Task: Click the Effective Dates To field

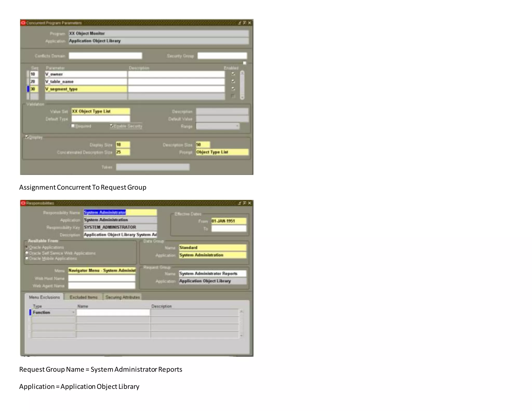Action: click(229, 228)
